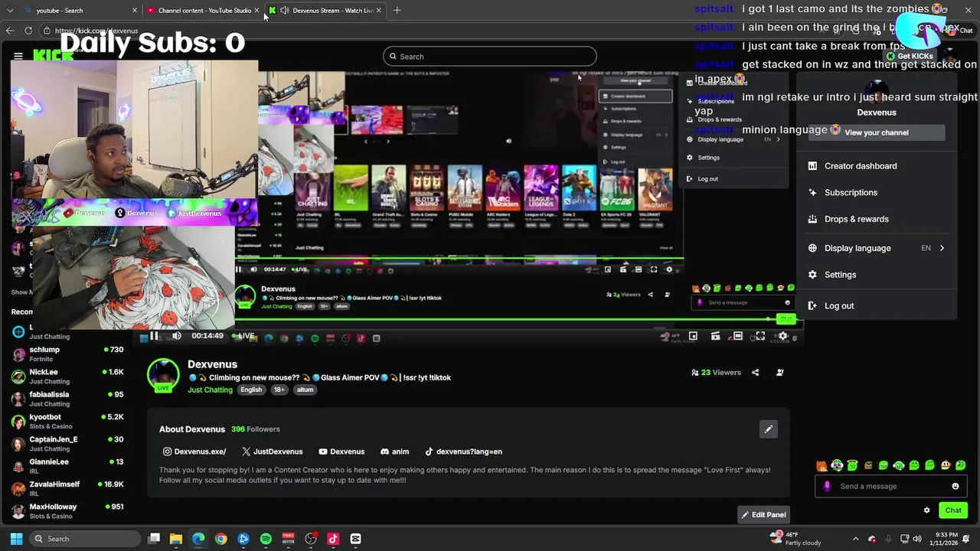Open File Explorer from the taskbar
The width and height of the screenshot is (980, 551).
[176, 539]
